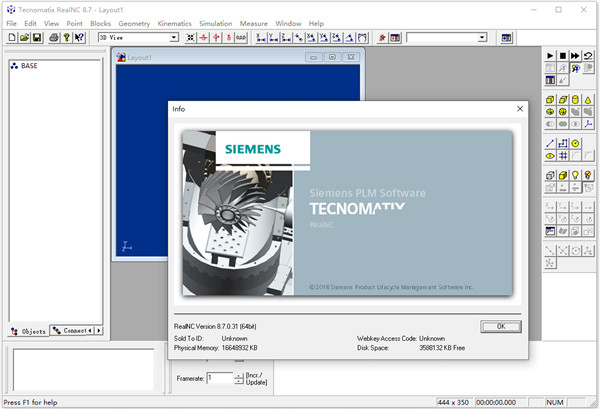Click the Print icon in toolbar
Screen dimensions: 600x409
click(x=53, y=37)
